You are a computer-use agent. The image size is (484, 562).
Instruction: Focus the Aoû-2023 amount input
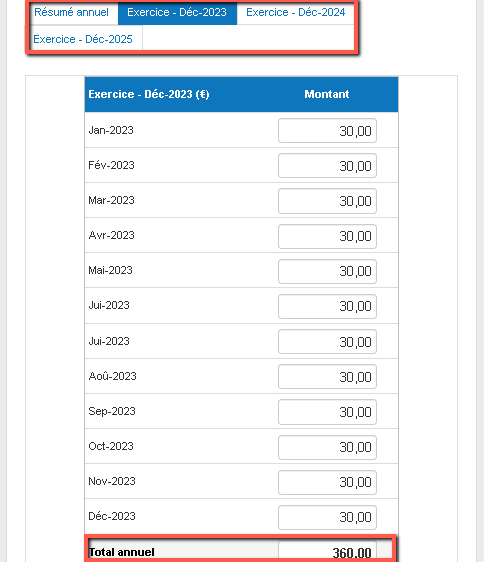tap(327, 377)
